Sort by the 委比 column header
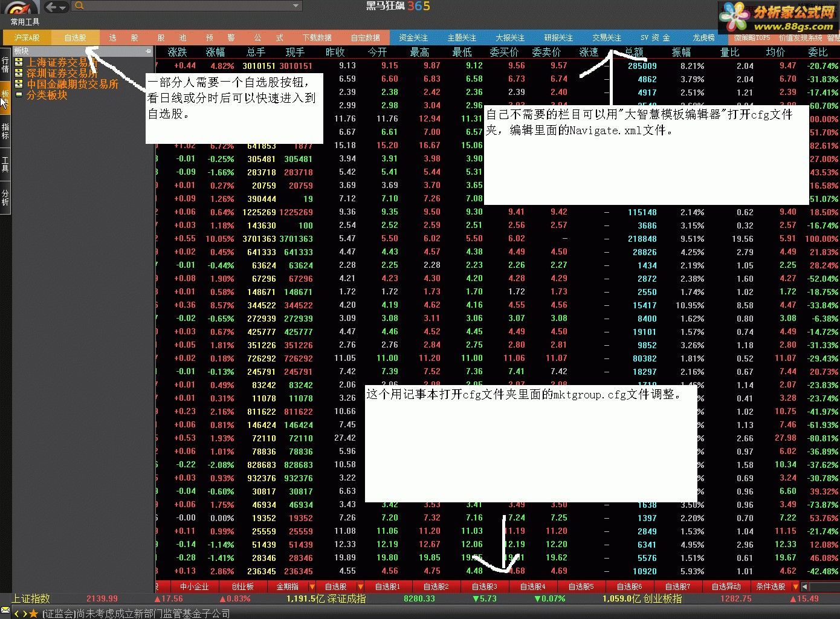The height and width of the screenshot is (619, 840). [818, 52]
